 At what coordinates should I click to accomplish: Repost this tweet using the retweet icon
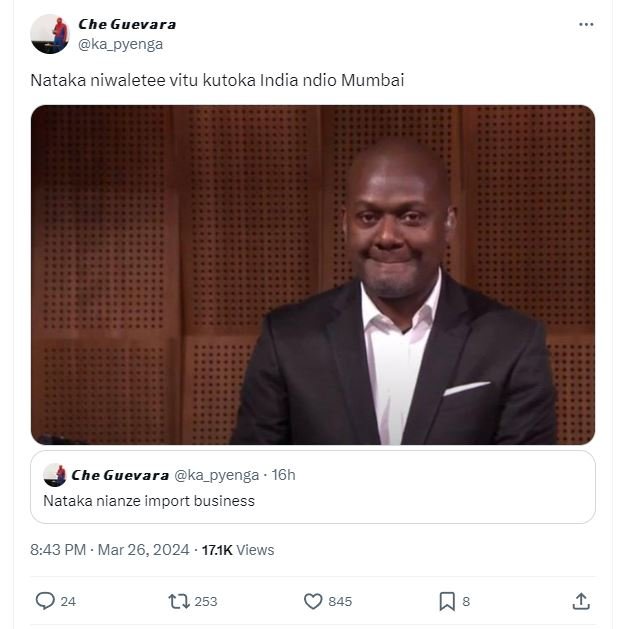pos(179,601)
